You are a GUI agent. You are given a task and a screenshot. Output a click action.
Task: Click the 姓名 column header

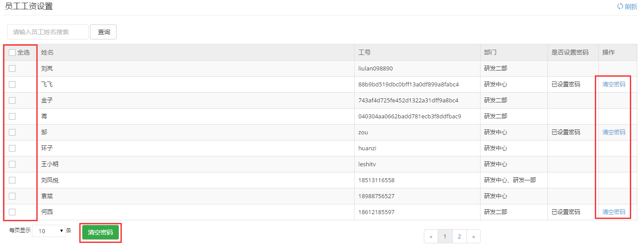47,52
